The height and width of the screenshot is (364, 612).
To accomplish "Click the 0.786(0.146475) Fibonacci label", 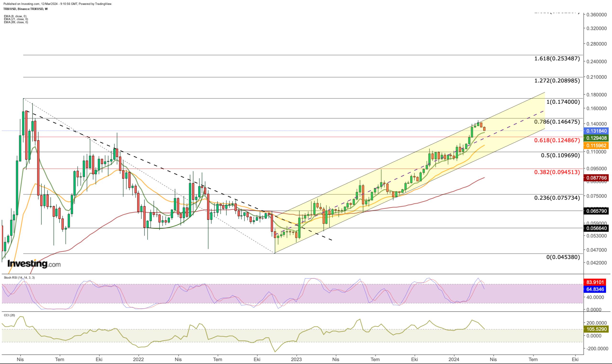I will pos(557,122).
